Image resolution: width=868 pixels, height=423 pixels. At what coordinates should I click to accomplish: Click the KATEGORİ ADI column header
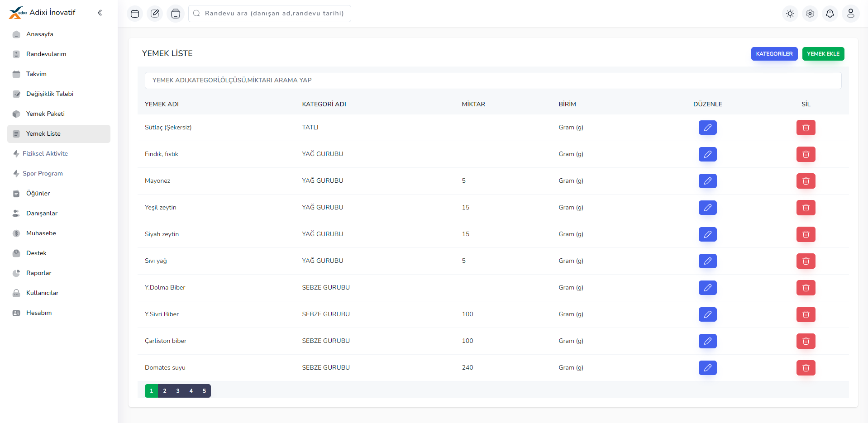(x=324, y=105)
